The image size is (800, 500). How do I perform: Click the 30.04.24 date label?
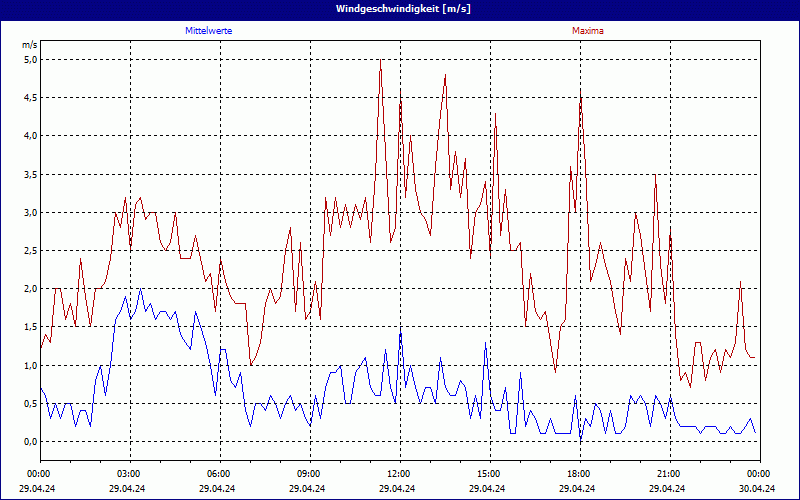click(x=757, y=488)
